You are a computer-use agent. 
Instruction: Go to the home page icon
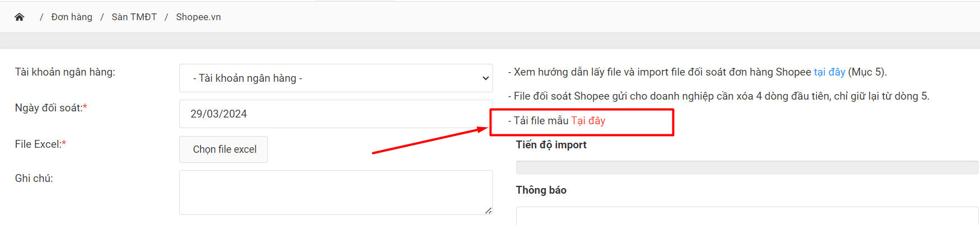(x=19, y=17)
